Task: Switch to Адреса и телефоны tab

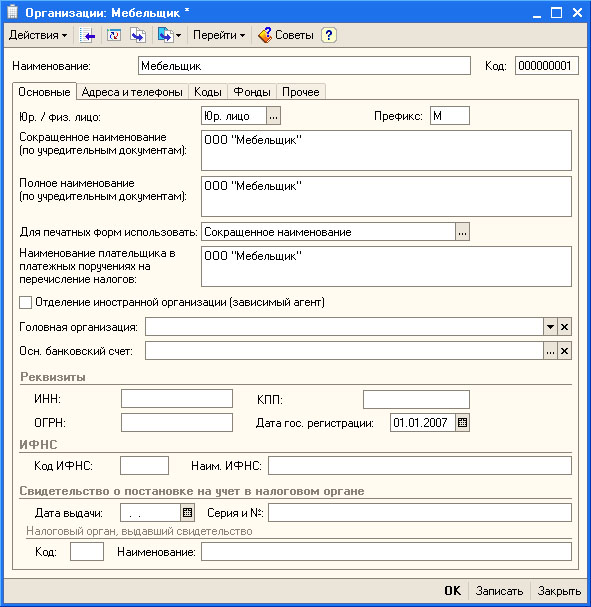Action: pos(132,92)
